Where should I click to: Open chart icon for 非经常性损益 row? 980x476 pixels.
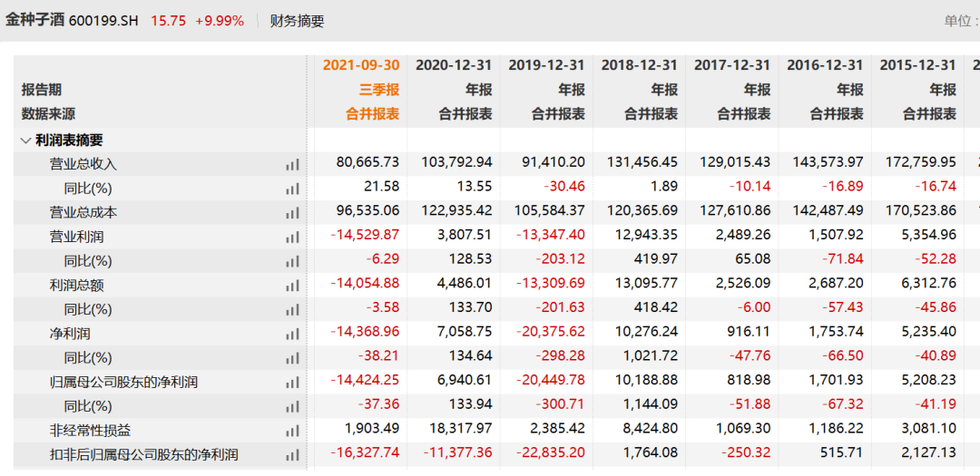click(x=292, y=431)
